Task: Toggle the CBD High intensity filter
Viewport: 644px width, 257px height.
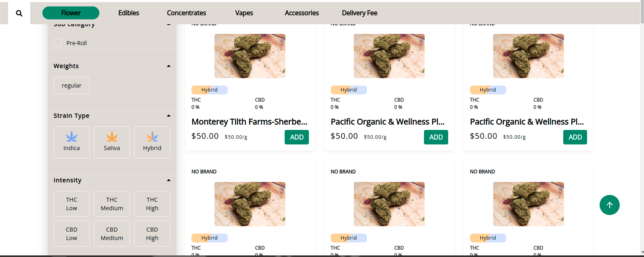Action: [152, 234]
